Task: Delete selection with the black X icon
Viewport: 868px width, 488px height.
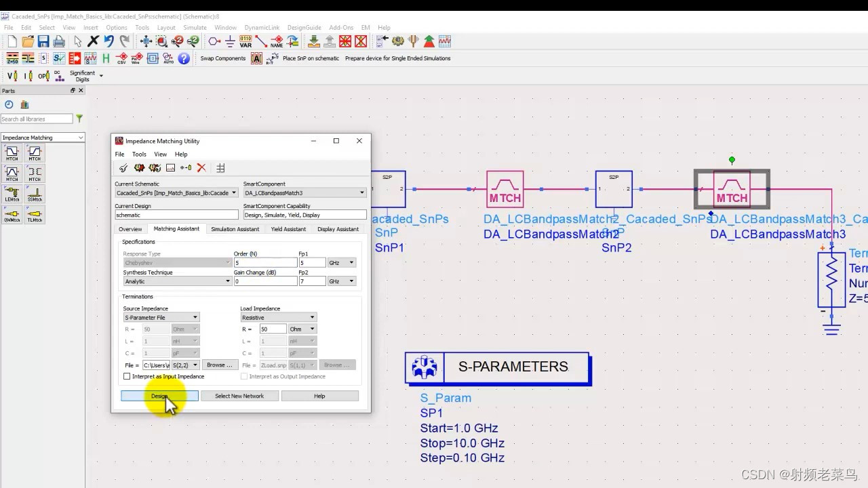Action: (x=94, y=41)
